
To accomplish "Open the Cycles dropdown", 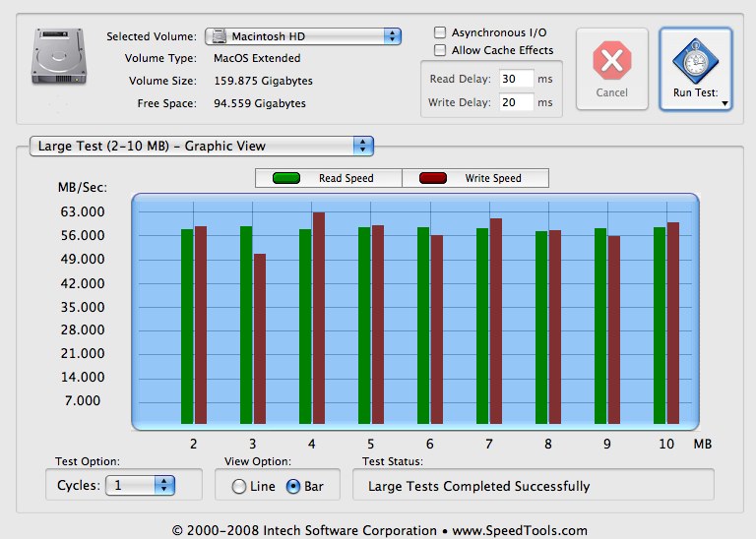I will [140, 485].
